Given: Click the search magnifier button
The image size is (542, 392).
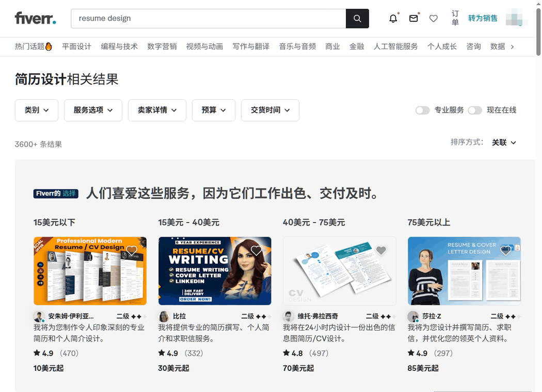Looking at the screenshot, I should [x=357, y=19].
